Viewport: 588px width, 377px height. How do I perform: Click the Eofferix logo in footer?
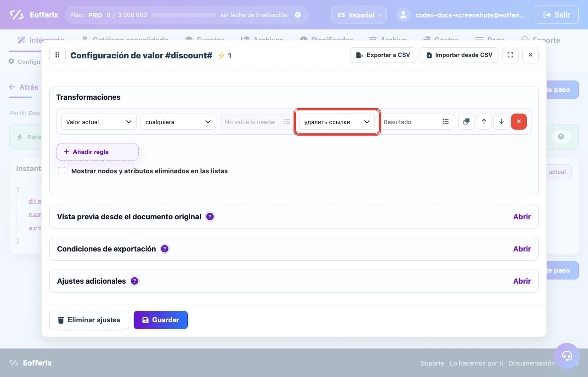pyautogui.click(x=31, y=363)
